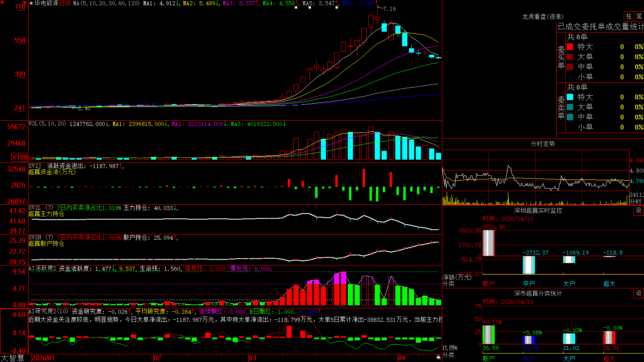Click the 委买单 特大 red color swatch
The image size is (644, 362).
click(x=570, y=47)
